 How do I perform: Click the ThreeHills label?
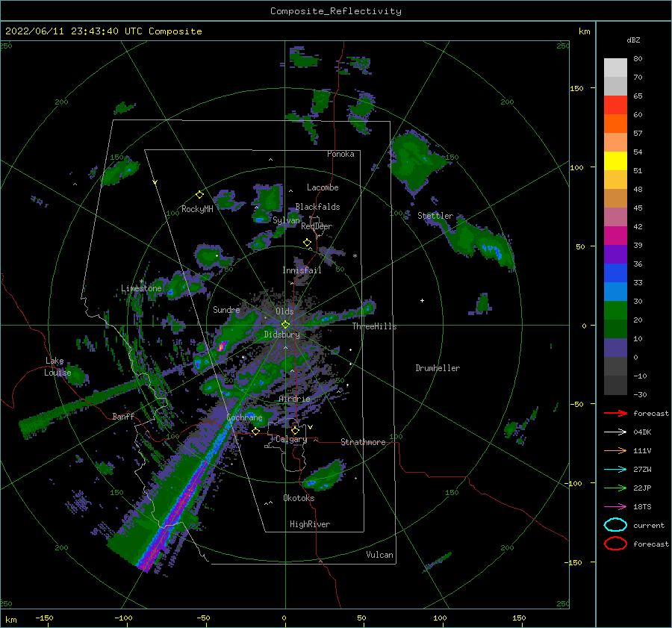pos(374,326)
